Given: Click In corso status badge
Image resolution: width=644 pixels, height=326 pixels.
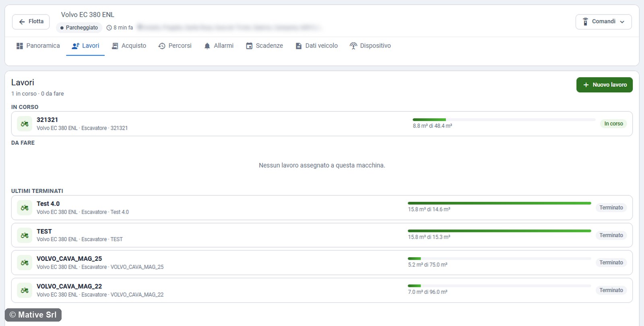Looking at the screenshot, I should (x=613, y=124).
